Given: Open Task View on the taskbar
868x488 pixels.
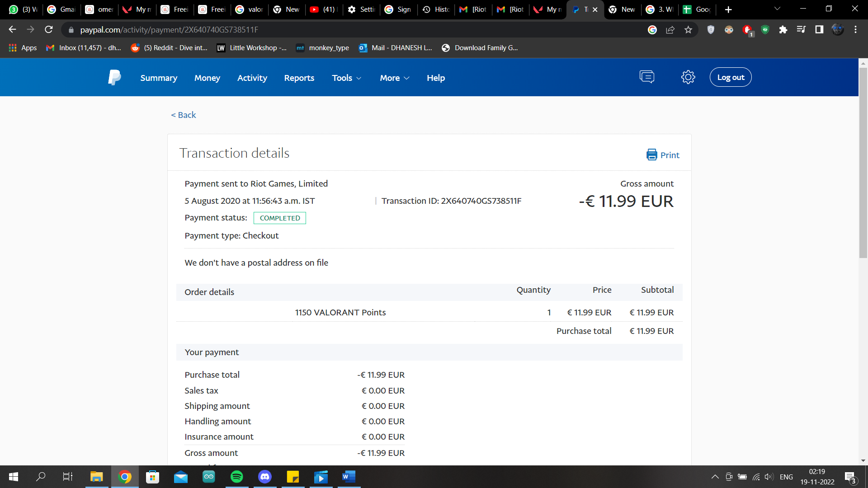Looking at the screenshot, I should pyautogui.click(x=68, y=477).
